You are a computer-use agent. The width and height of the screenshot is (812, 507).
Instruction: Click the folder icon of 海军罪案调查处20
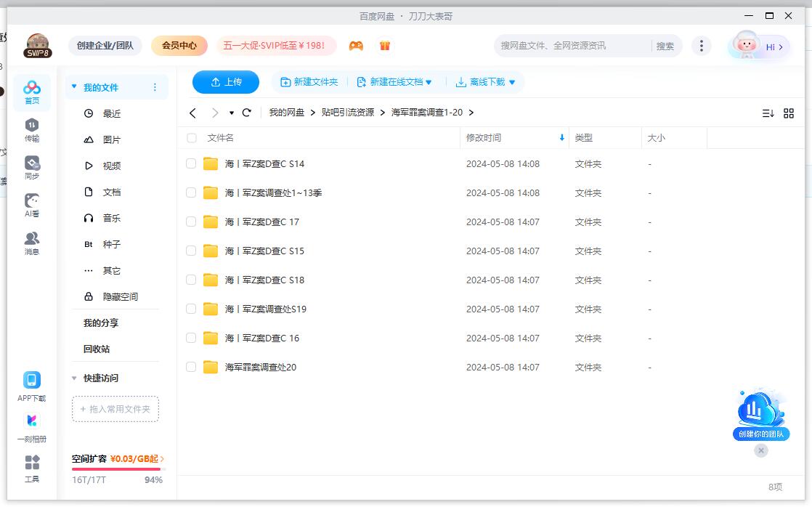(x=210, y=367)
